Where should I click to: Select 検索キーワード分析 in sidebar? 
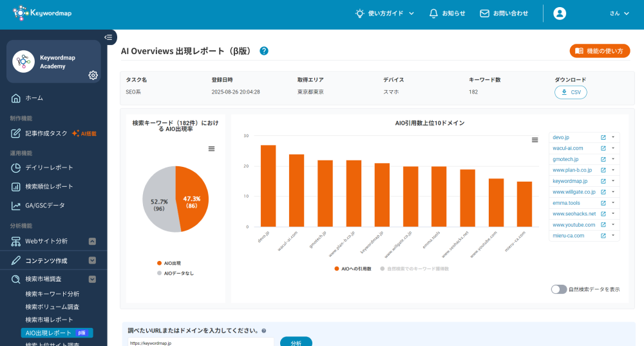click(x=52, y=294)
